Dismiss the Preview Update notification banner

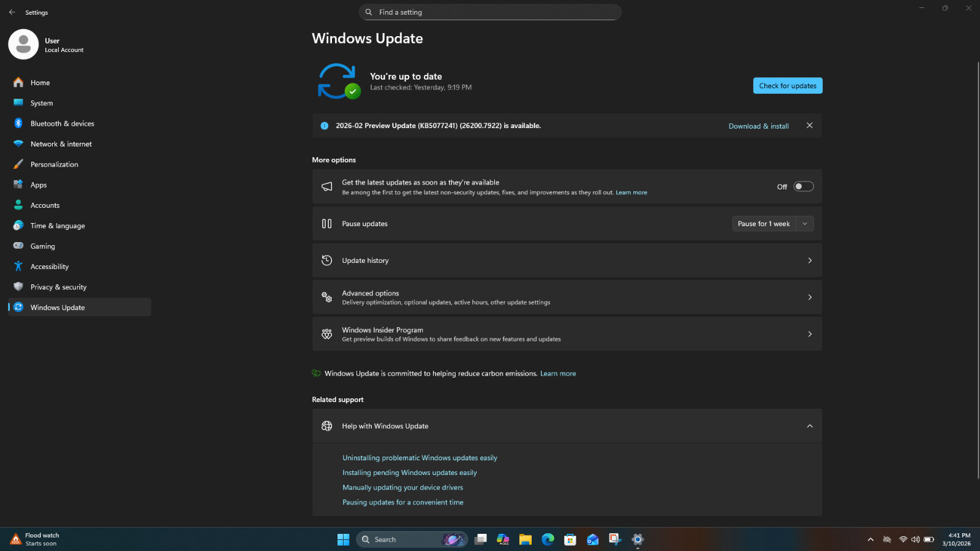coord(809,126)
